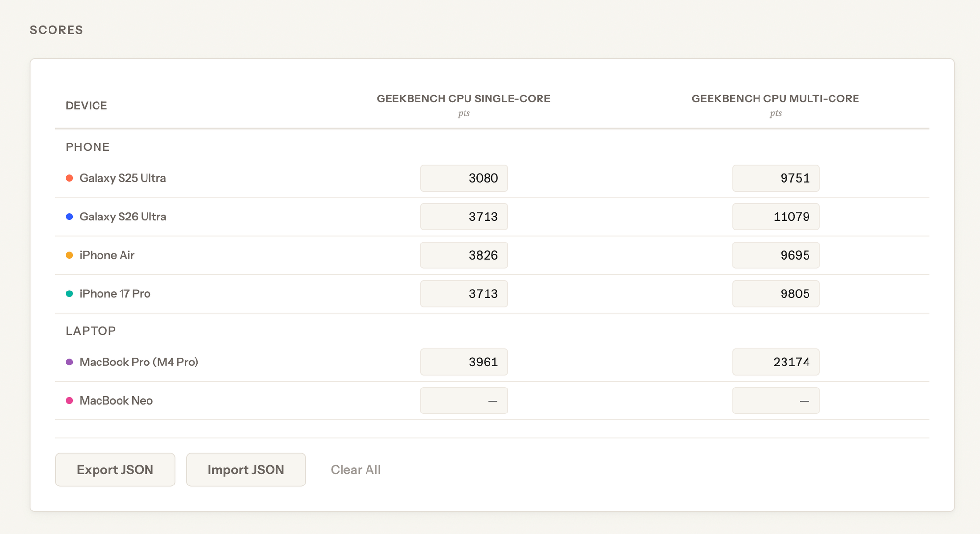This screenshot has height=534, width=980.
Task: Click MacBook Pro single-core field 3961
Action: pos(464,362)
